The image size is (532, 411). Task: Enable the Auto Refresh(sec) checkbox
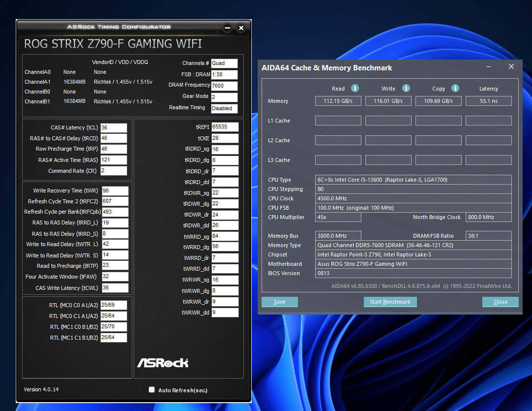coord(151,390)
